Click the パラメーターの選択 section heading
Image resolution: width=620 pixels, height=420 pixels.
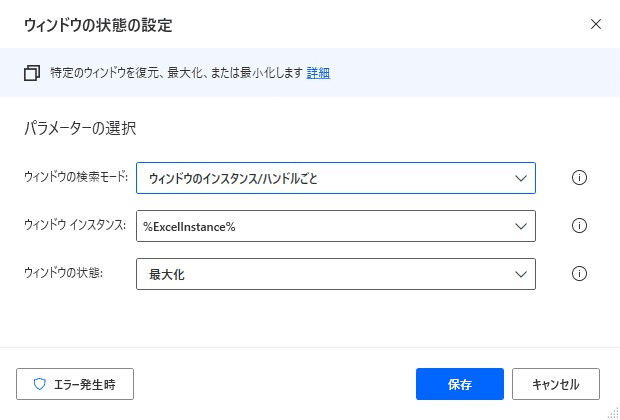click(80, 129)
